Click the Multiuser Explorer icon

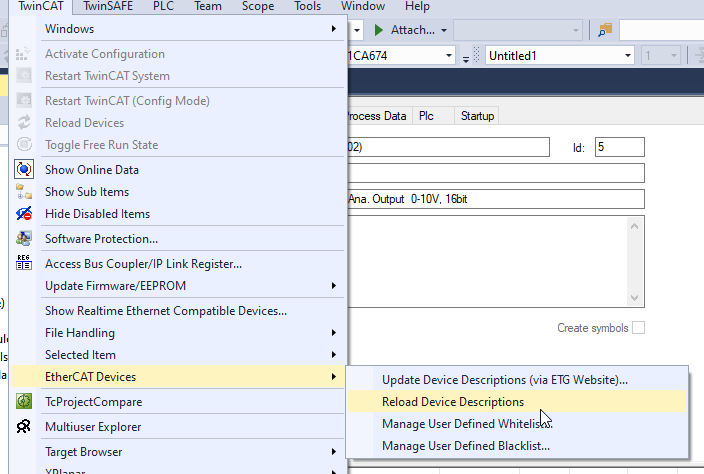[24, 426]
